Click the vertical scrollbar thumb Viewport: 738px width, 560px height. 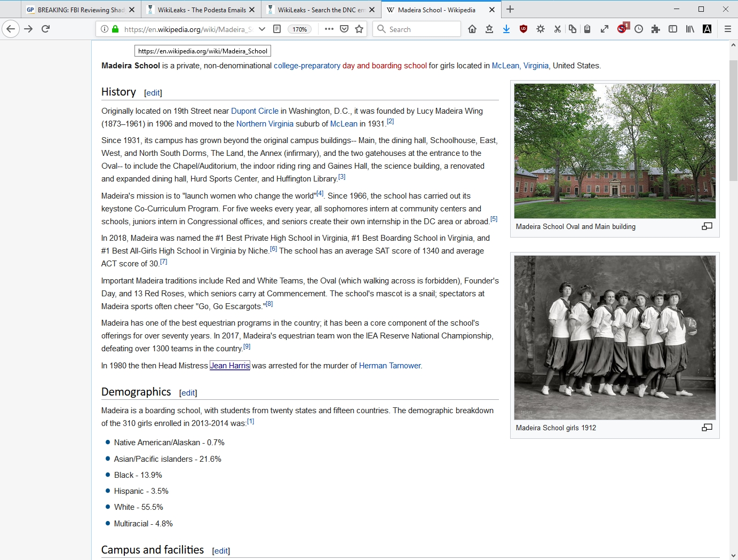[x=733, y=120]
